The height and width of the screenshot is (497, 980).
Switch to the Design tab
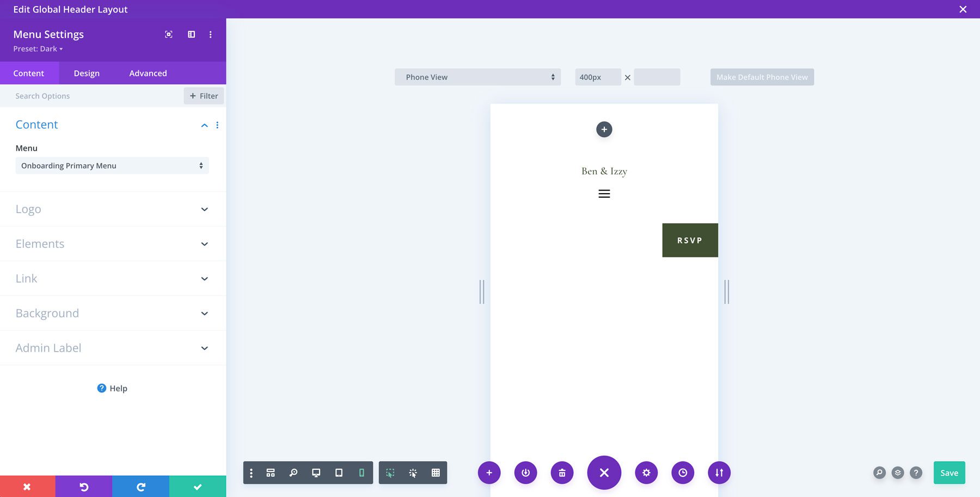tap(87, 73)
